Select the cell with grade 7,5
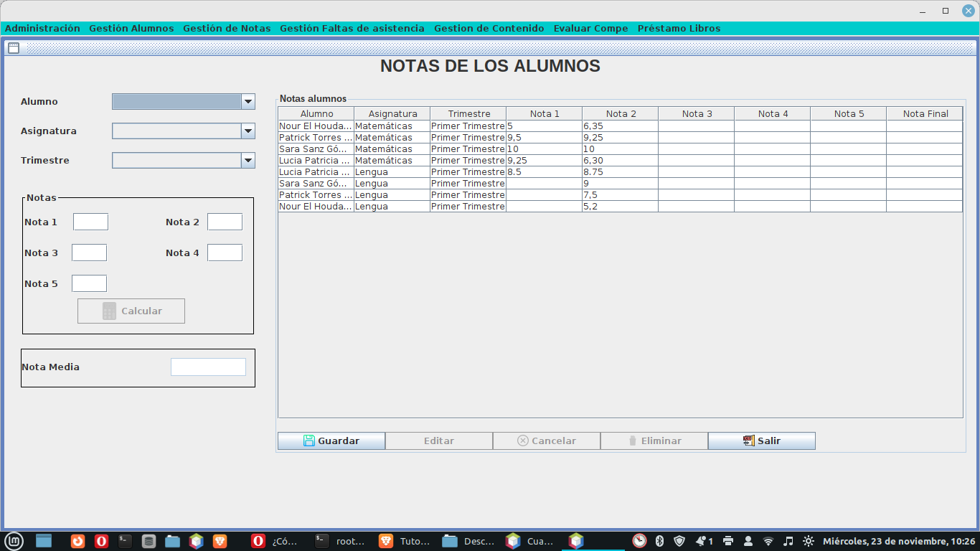The image size is (980, 551). click(x=621, y=194)
